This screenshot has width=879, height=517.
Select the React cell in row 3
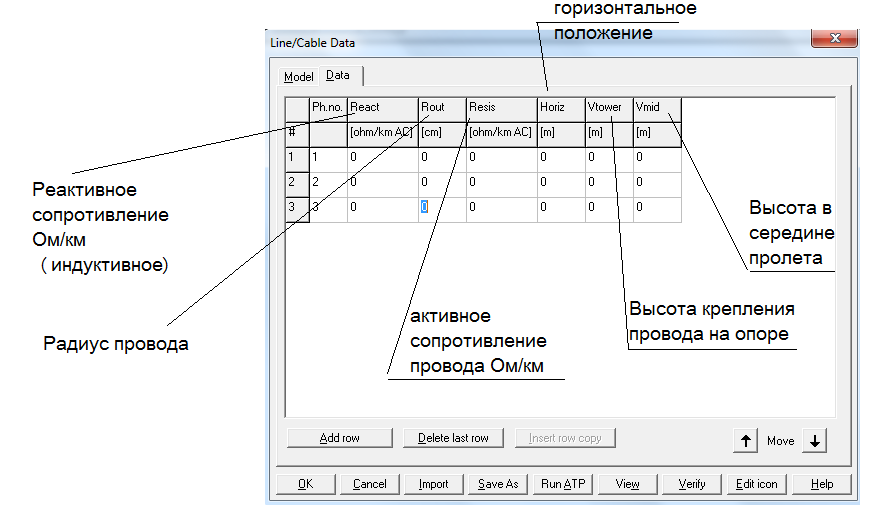tap(383, 210)
